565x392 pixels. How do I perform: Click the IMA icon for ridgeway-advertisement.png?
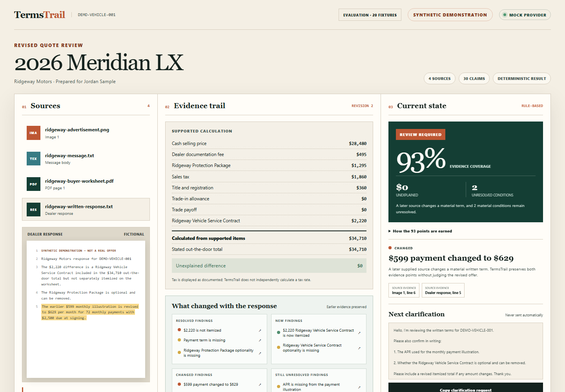tap(33, 133)
